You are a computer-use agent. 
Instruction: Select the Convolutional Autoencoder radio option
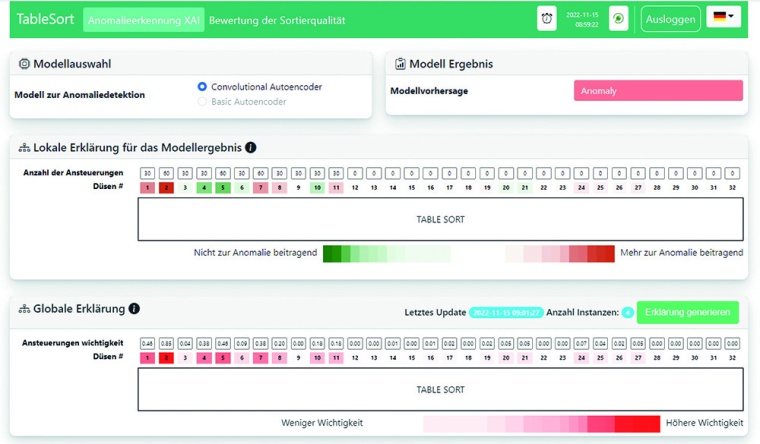click(x=202, y=87)
